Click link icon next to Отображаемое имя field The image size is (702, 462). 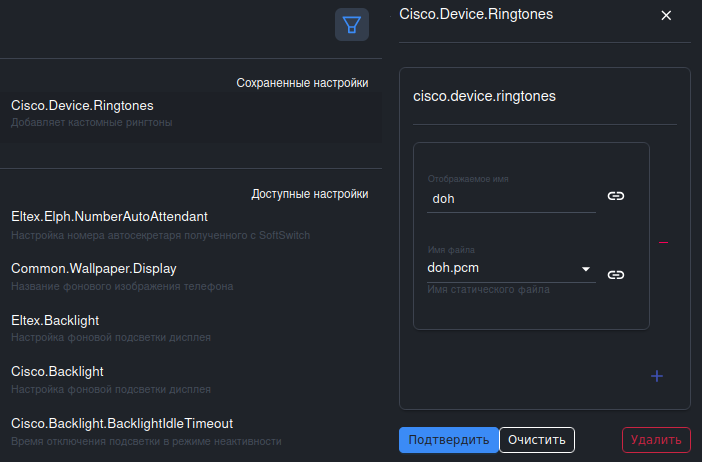616,196
